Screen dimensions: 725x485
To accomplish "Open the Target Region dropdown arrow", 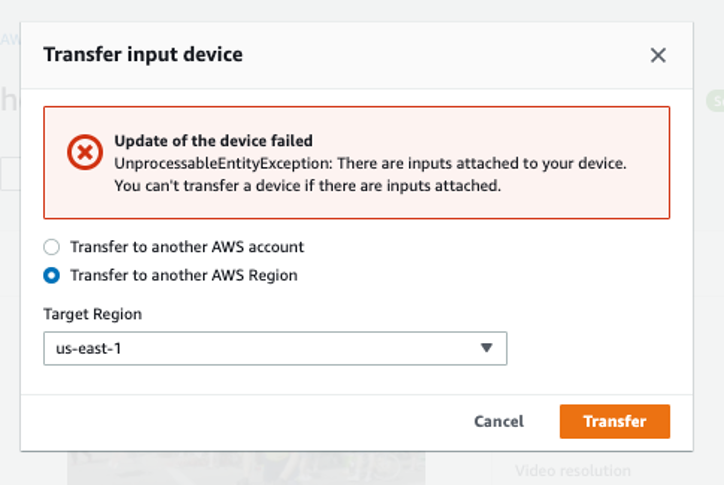I will pos(486,348).
